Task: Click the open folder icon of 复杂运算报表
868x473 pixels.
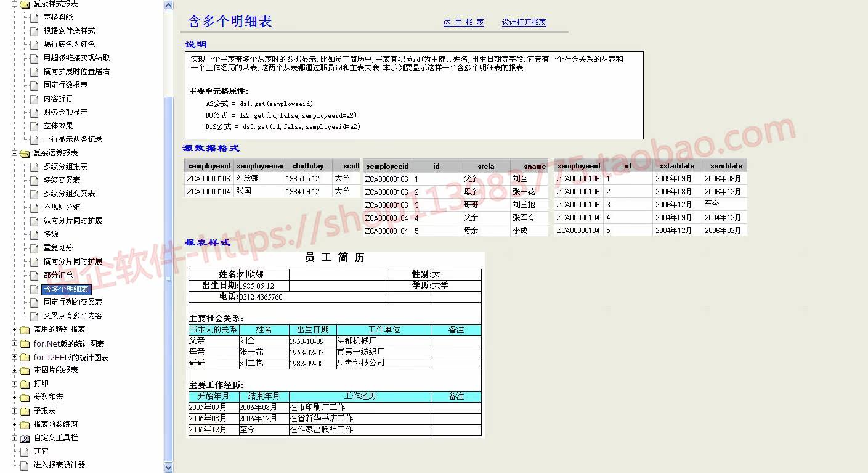Action: (25, 153)
